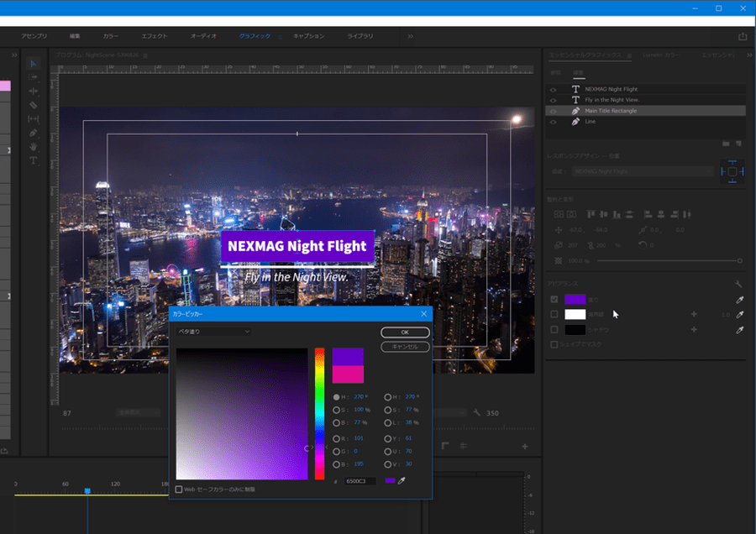Click the purple fill color swatch in Appearance
The width and height of the screenshot is (756, 534).
point(575,300)
